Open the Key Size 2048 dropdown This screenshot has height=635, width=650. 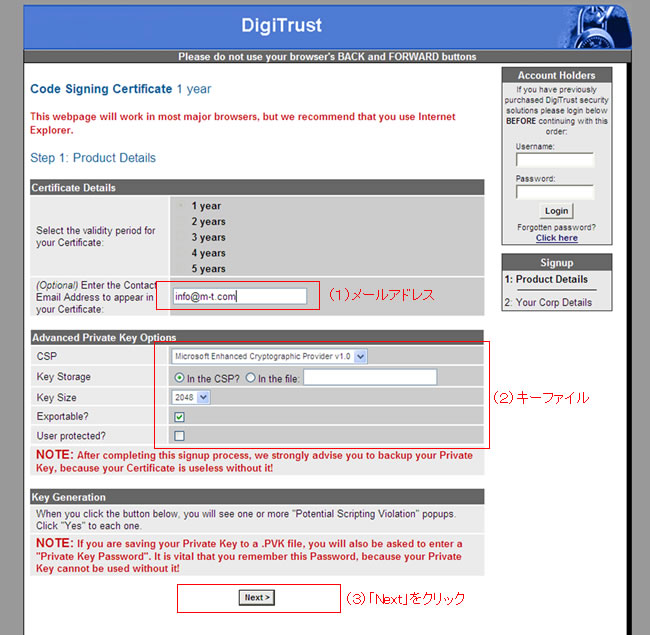190,397
